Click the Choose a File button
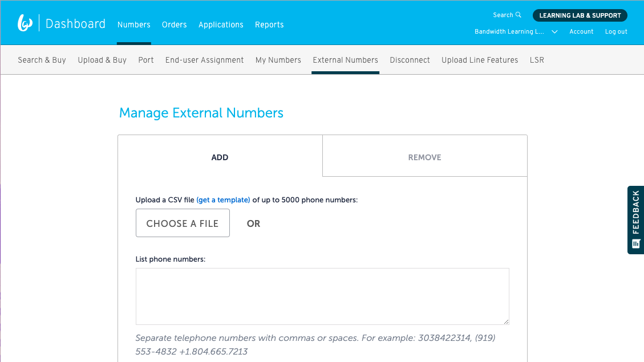Screen dimensions: 644x362 (183, 223)
